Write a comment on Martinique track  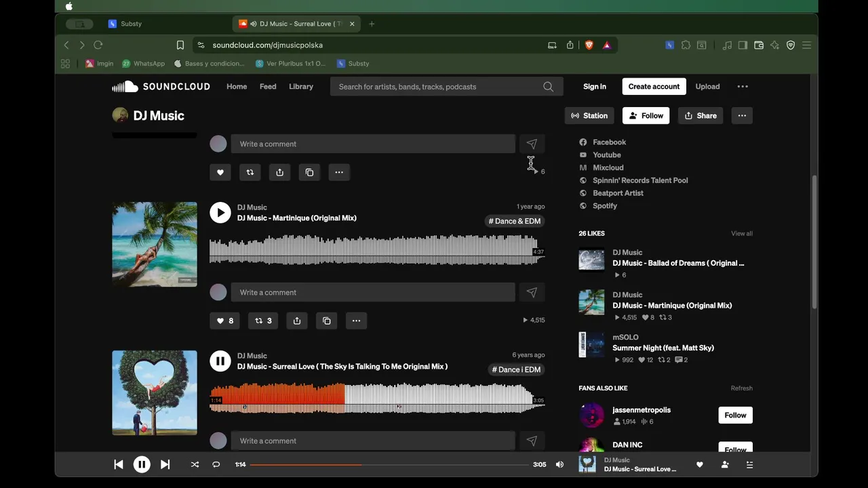(x=373, y=292)
